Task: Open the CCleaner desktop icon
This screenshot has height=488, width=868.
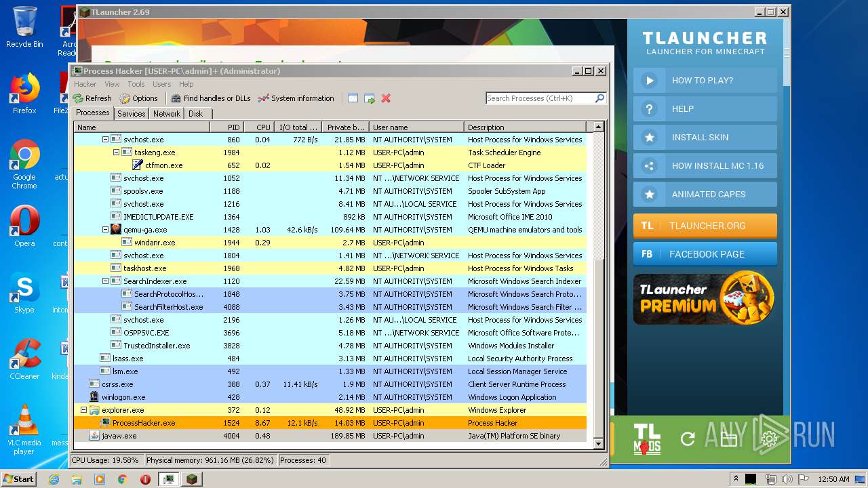Action: (24, 359)
